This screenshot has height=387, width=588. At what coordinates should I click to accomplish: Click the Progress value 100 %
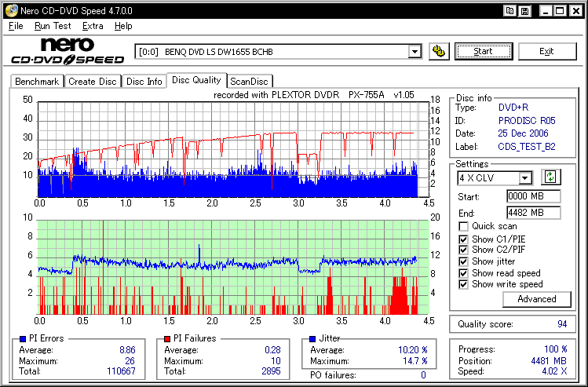pos(555,349)
